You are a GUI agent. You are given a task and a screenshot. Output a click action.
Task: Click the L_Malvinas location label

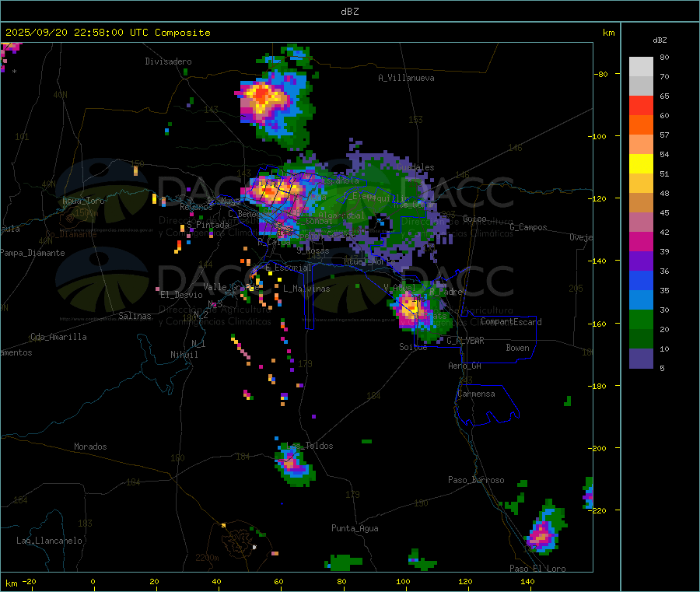tap(306, 289)
